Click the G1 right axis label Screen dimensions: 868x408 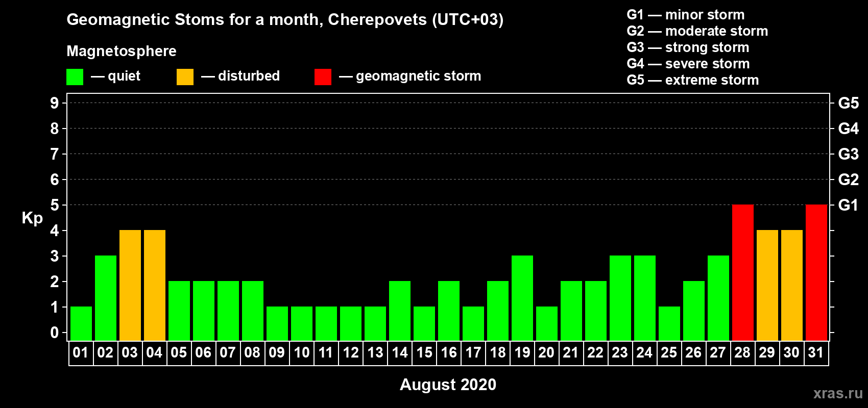coord(849,205)
